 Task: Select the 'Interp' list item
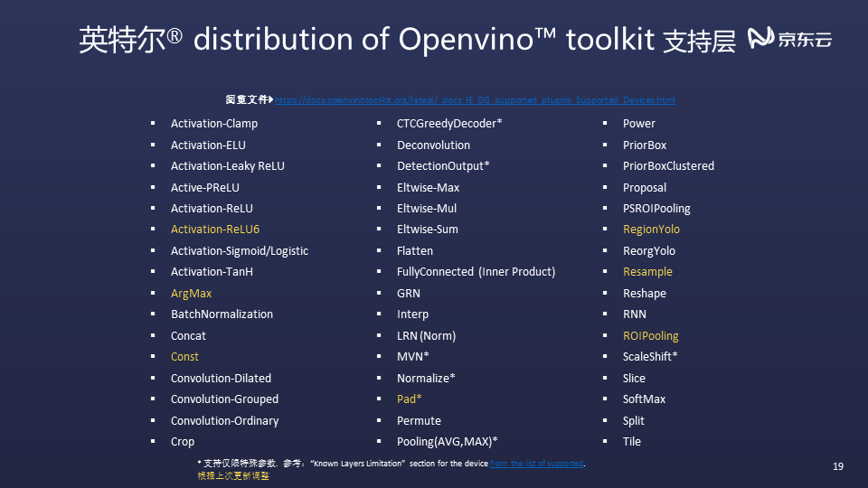(412, 314)
